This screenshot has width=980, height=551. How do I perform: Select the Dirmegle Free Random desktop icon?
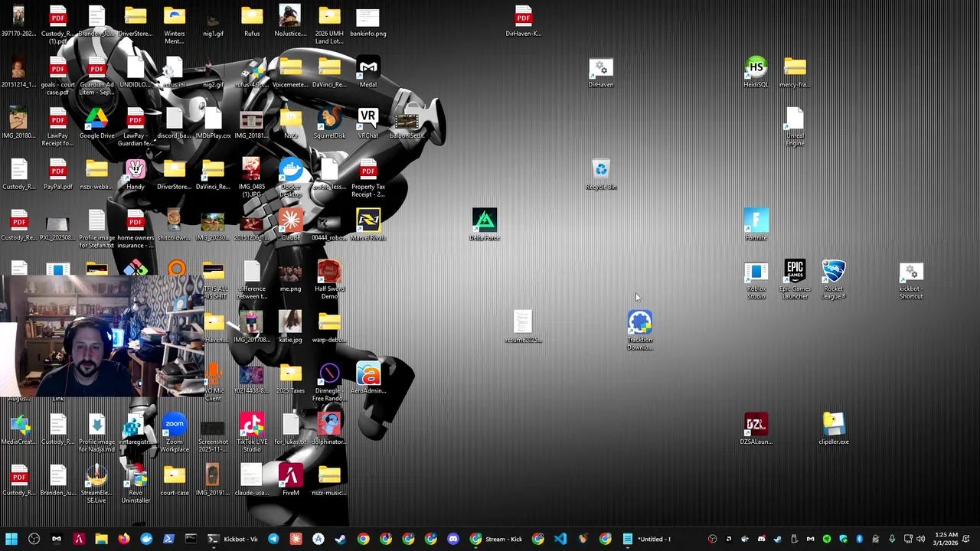pos(329,382)
